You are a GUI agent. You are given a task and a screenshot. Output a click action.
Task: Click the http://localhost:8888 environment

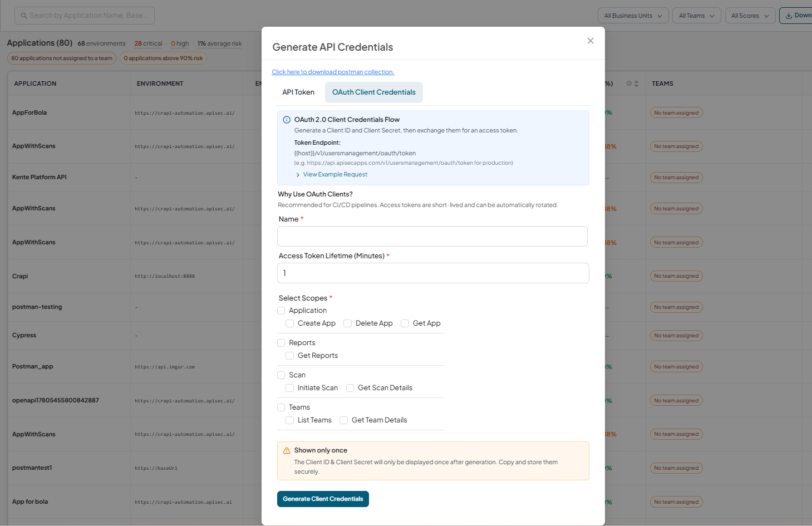point(165,276)
